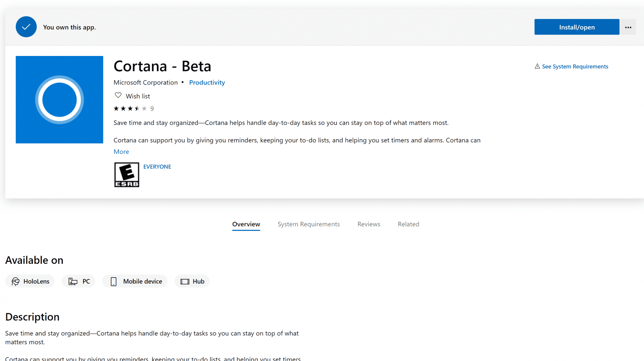Switch to the Related tab
644x361 pixels.
[408, 224]
